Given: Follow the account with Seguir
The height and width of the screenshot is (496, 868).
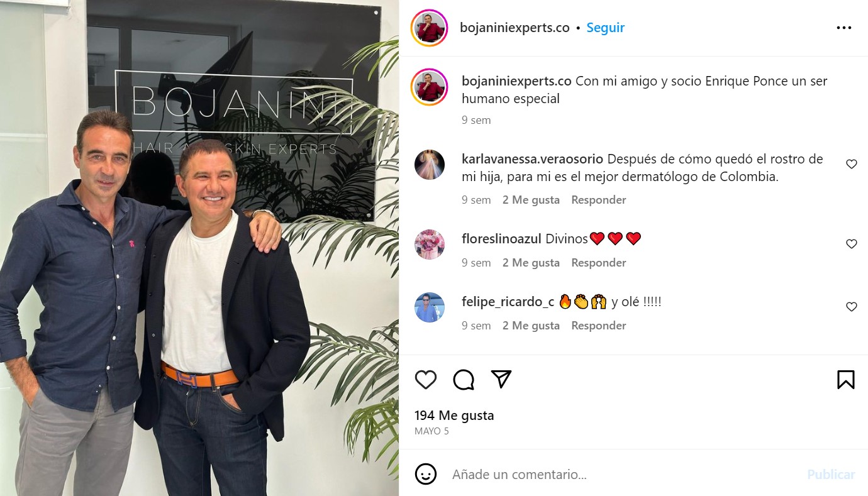Looking at the screenshot, I should 605,28.
